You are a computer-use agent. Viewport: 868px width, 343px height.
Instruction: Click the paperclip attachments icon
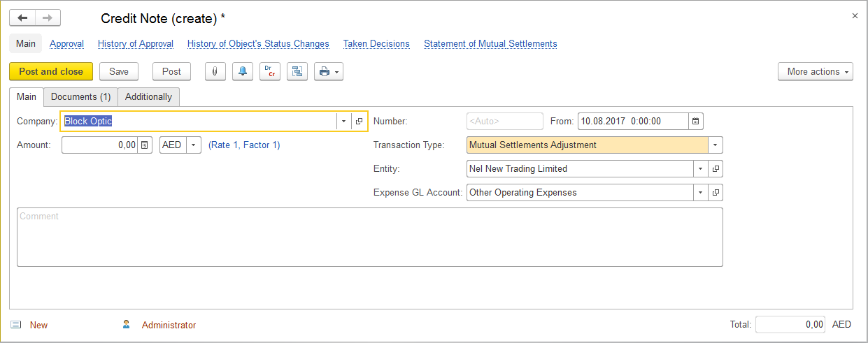coord(215,71)
